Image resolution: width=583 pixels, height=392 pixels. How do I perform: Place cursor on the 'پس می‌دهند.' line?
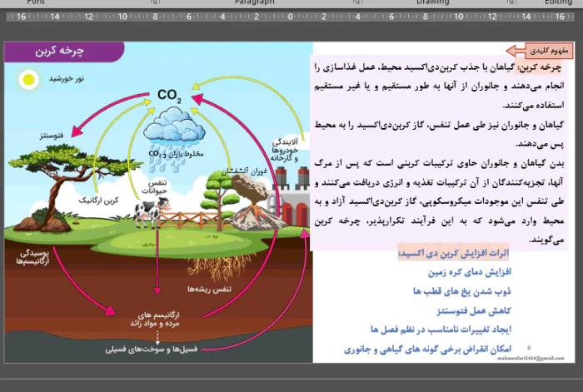[x=540, y=144]
